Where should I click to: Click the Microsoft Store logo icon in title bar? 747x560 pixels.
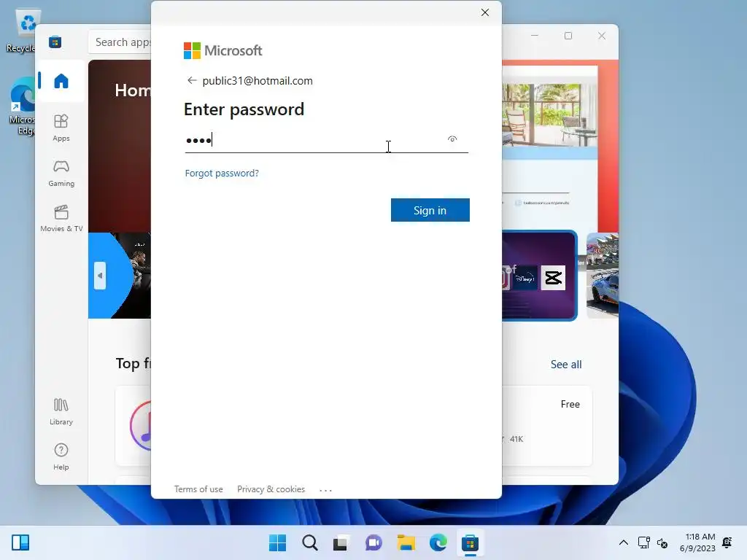click(x=55, y=42)
